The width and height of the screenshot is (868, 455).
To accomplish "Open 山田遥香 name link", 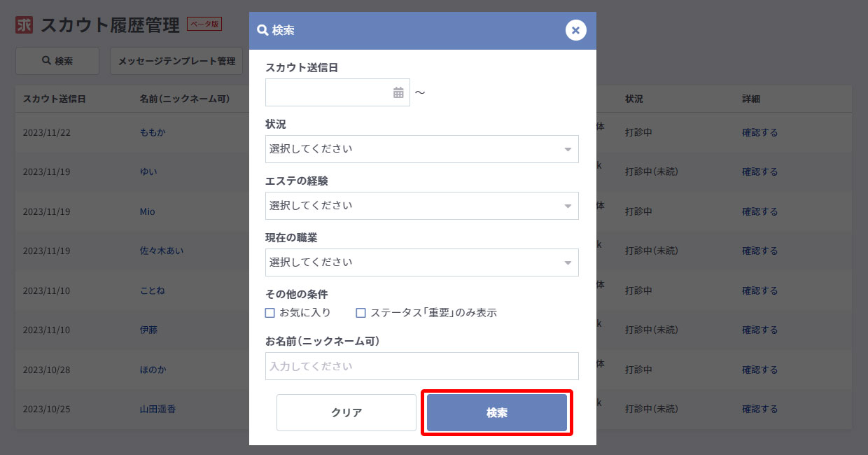I will pos(157,409).
